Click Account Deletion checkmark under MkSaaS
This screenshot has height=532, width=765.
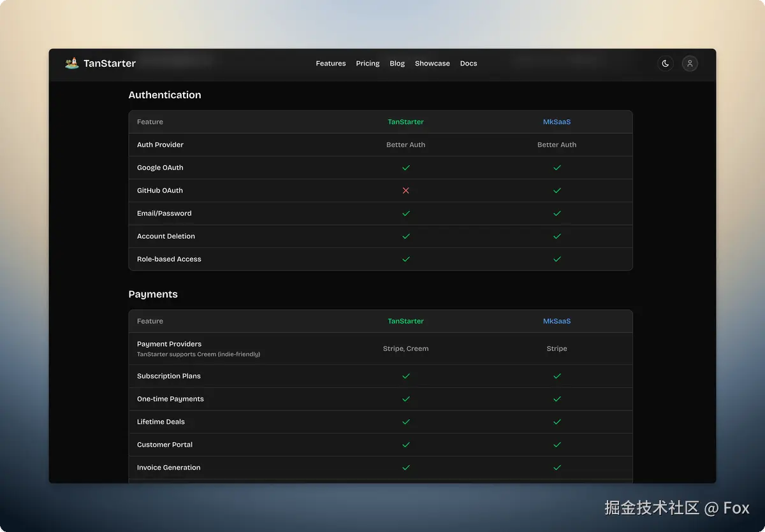557,236
